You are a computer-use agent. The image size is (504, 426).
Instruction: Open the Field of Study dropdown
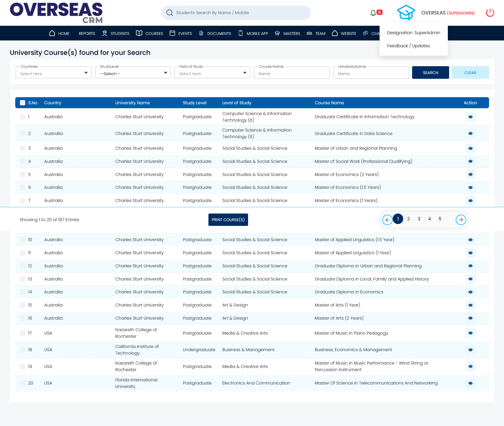pos(212,73)
